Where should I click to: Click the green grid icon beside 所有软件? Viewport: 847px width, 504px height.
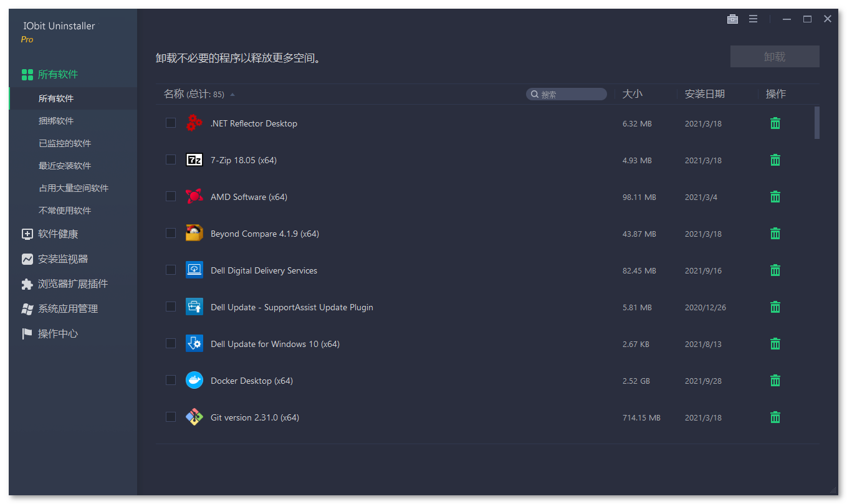pyautogui.click(x=27, y=75)
